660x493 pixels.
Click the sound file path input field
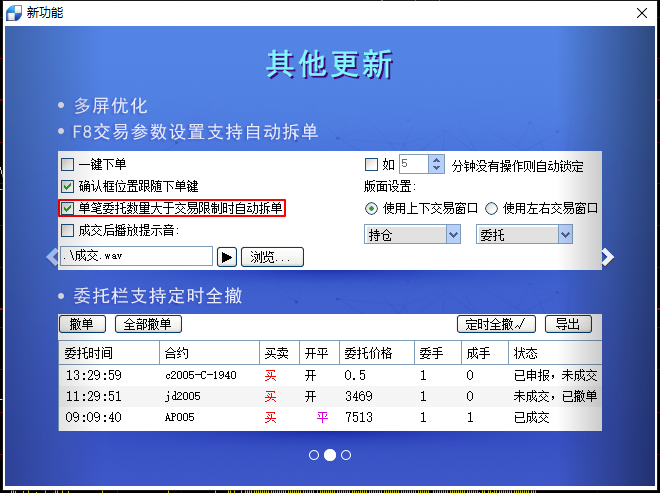point(136,257)
